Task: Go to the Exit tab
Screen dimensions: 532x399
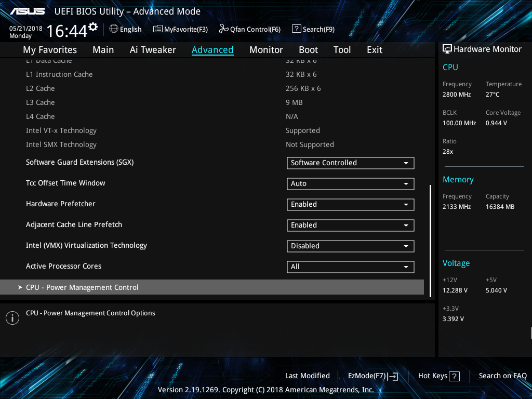Action: point(375,50)
